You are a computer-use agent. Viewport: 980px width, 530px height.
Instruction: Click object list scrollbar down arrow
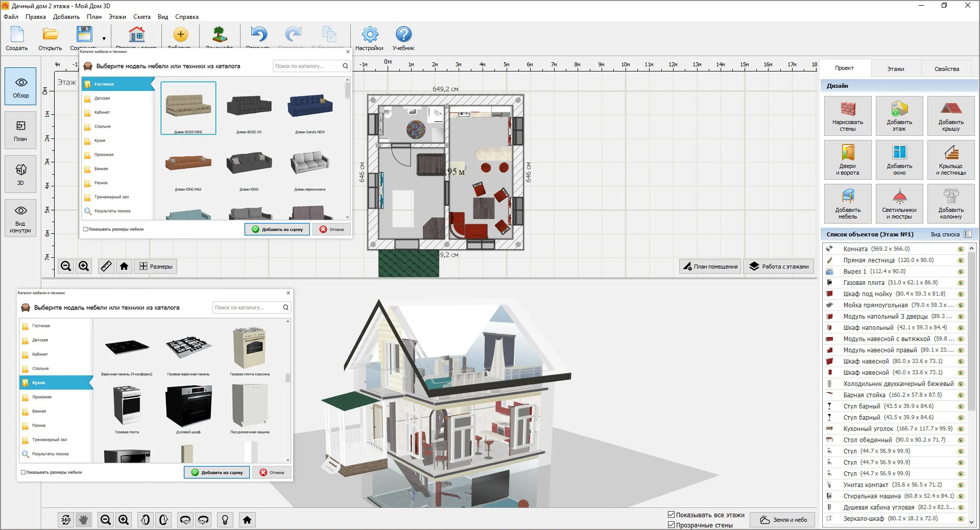point(971,522)
